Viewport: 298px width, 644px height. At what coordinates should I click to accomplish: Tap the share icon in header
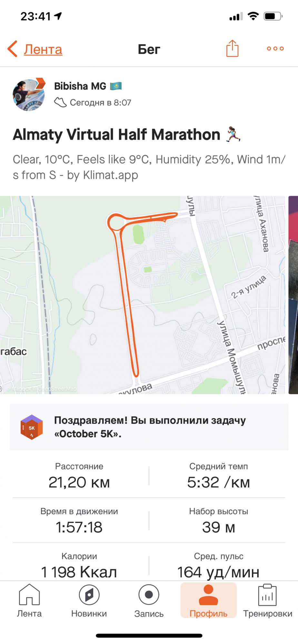(232, 49)
